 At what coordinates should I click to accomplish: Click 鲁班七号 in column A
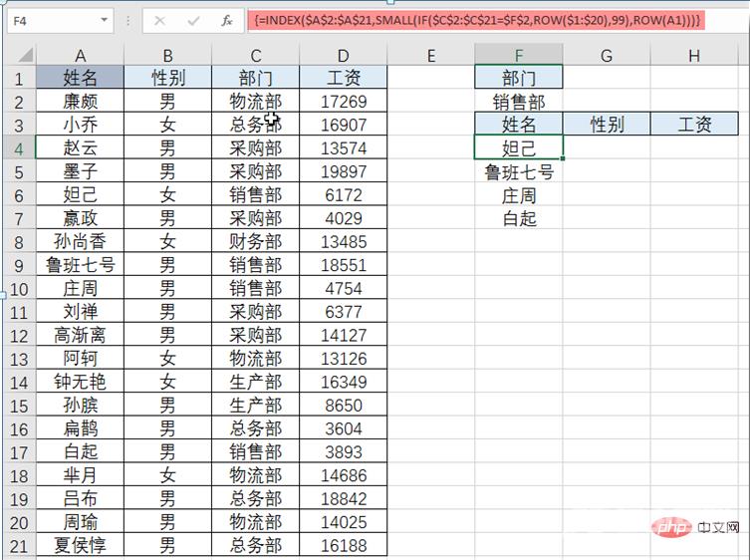(x=80, y=265)
